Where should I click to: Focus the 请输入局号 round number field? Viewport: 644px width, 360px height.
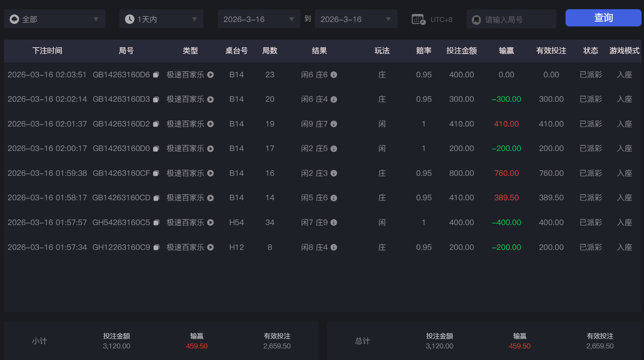515,20
